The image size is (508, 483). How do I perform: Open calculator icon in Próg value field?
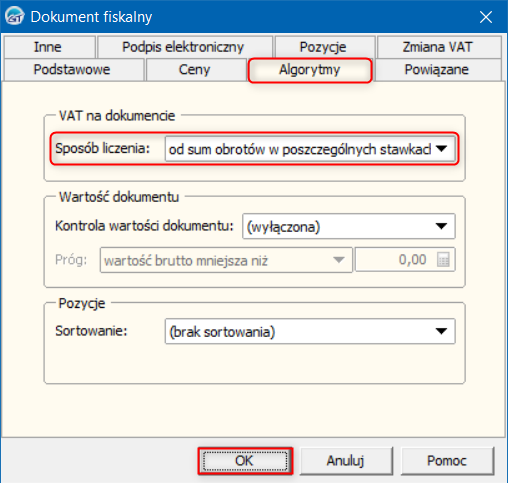[x=443, y=260]
